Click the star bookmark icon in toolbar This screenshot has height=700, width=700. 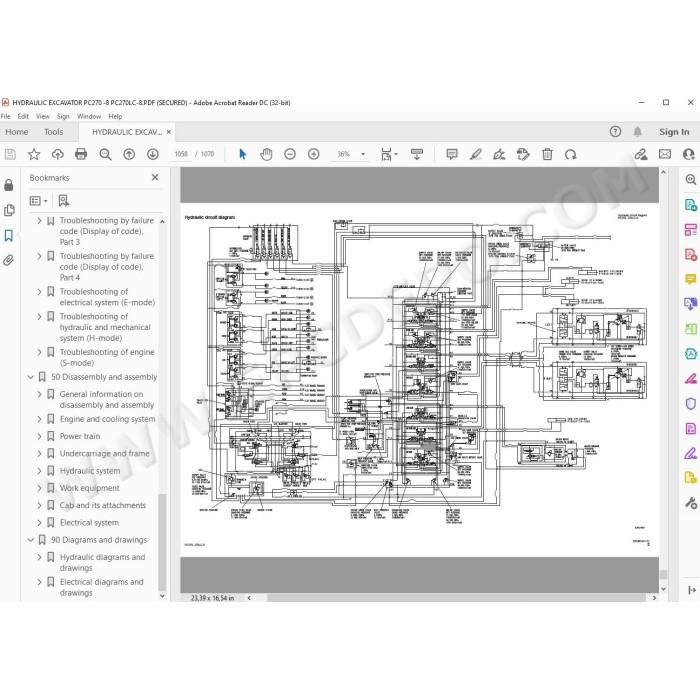tap(33, 154)
